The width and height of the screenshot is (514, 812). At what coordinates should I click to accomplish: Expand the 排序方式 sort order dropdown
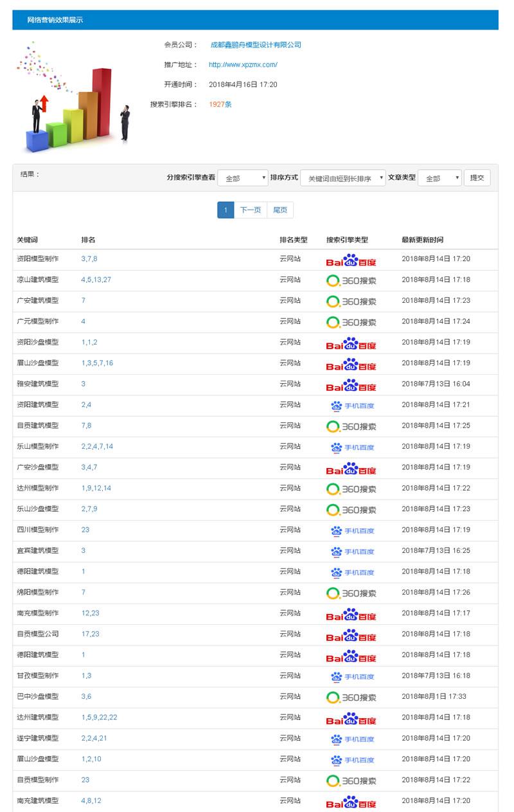tap(343, 178)
